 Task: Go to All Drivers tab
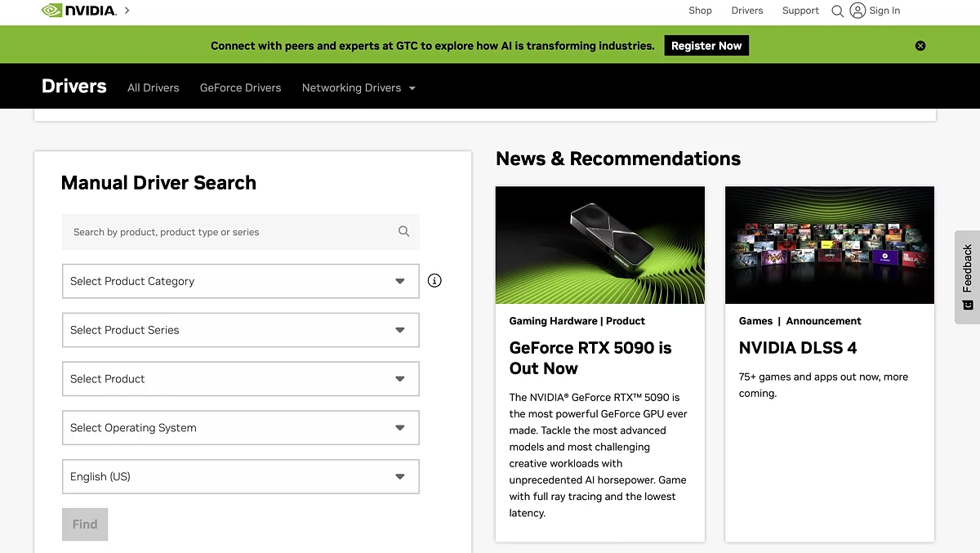click(x=153, y=87)
